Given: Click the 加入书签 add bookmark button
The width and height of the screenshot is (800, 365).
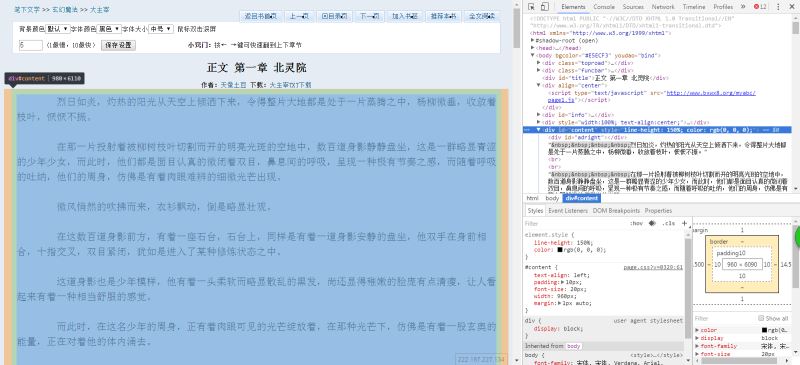Looking at the screenshot, I should (405, 16).
